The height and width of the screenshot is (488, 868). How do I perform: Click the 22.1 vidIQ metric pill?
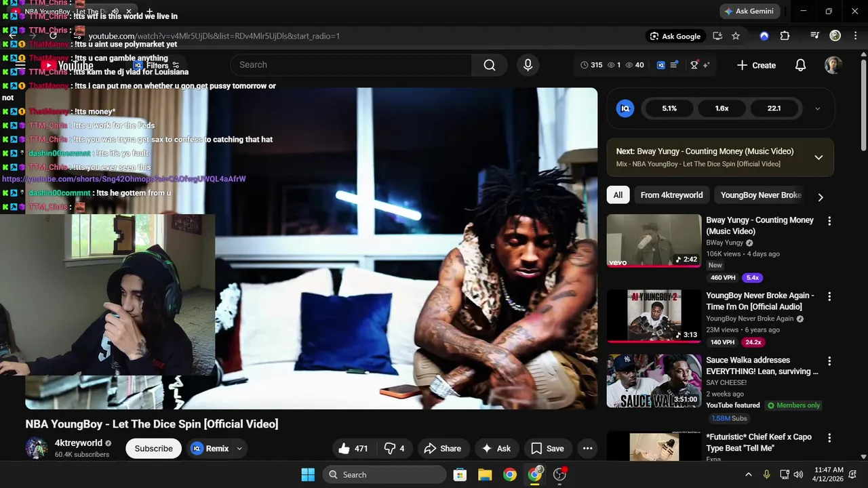pos(774,108)
